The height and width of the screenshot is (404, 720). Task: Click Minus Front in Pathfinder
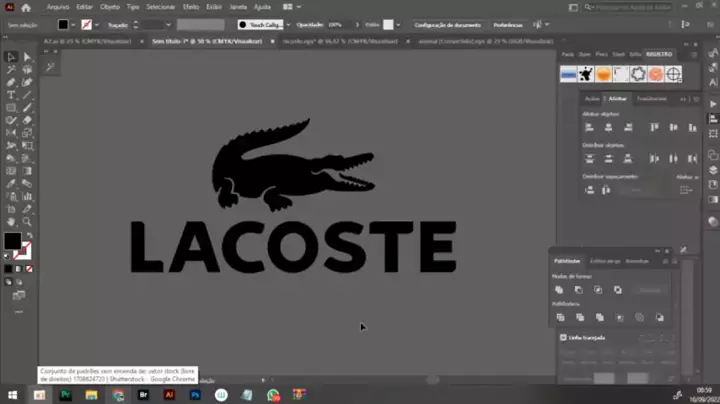pyautogui.click(x=579, y=290)
